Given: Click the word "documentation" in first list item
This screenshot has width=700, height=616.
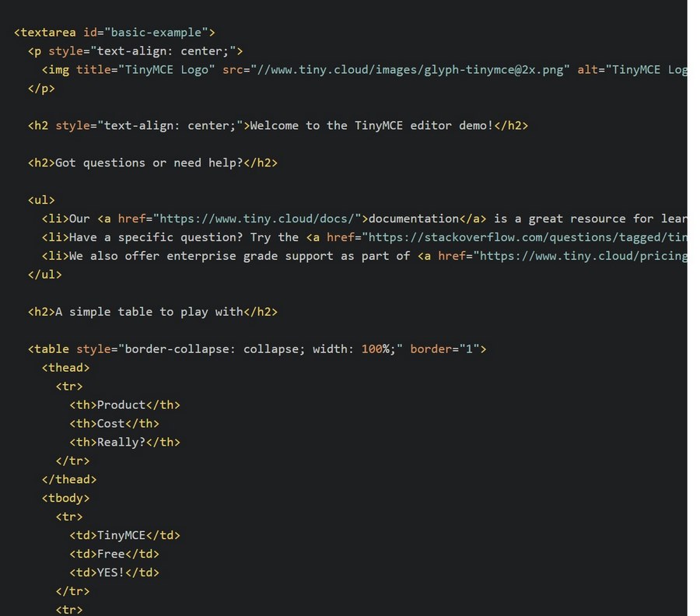Looking at the screenshot, I should (x=414, y=219).
